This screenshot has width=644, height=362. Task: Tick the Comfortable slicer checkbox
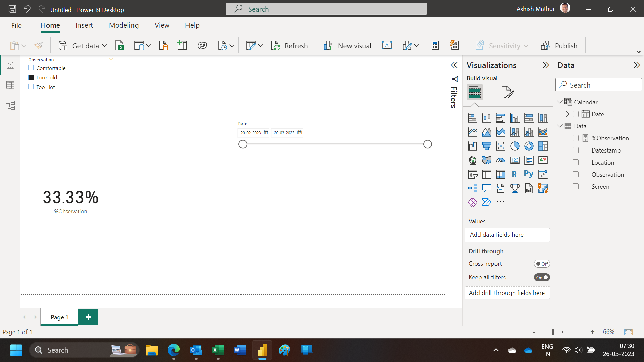[31, 68]
